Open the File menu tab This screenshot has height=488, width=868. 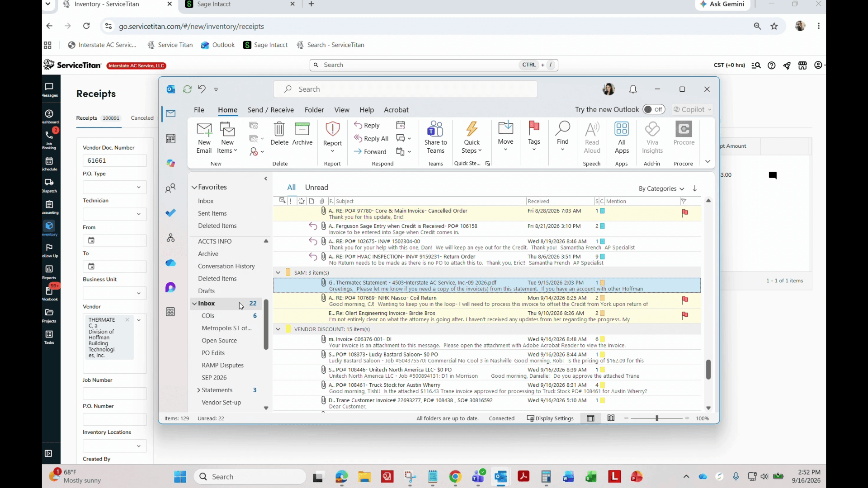[199, 110]
